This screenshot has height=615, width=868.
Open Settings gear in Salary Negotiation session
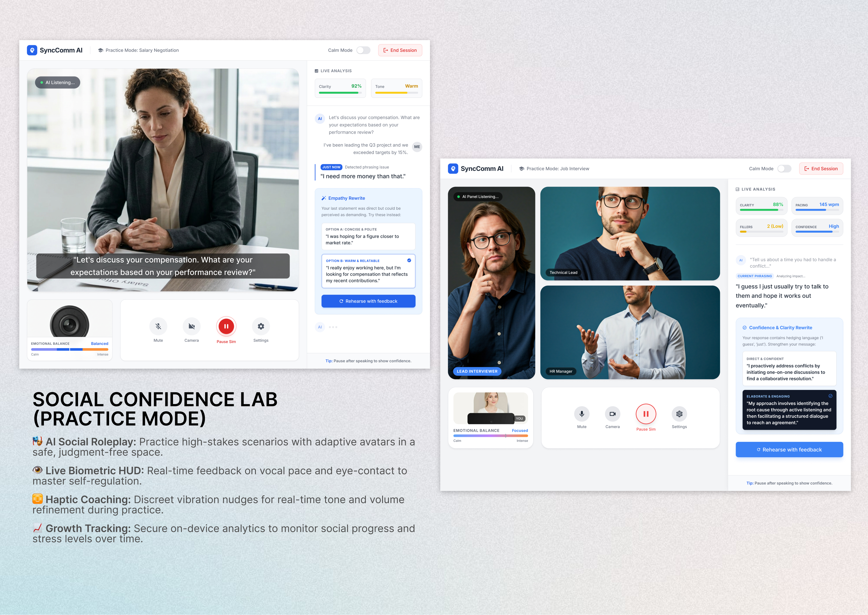click(x=261, y=326)
